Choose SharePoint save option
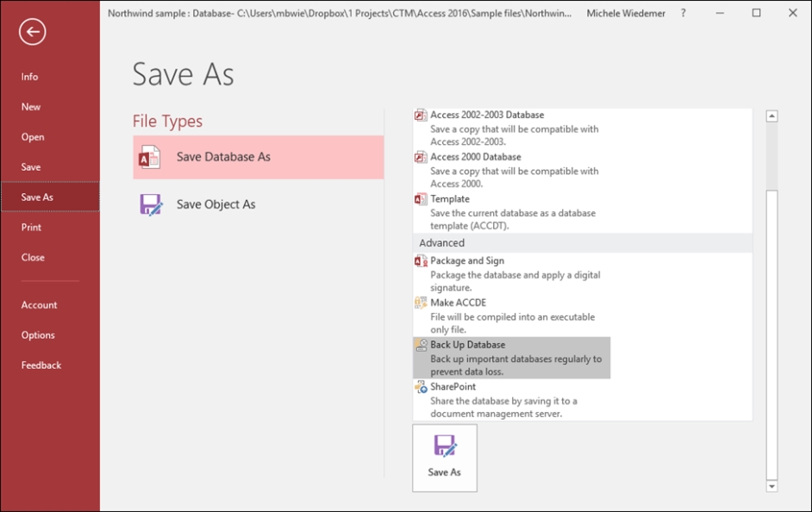The width and height of the screenshot is (812, 512). tap(512, 400)
